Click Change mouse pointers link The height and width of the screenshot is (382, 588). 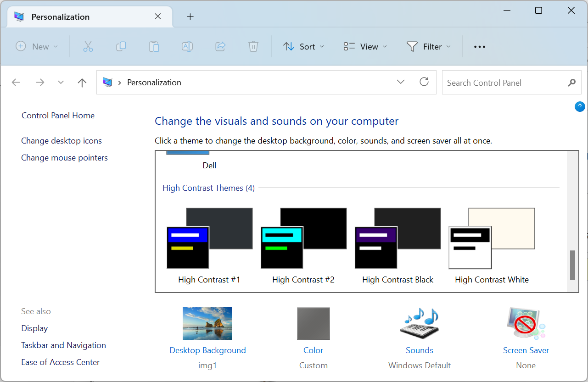click(64, 158)
